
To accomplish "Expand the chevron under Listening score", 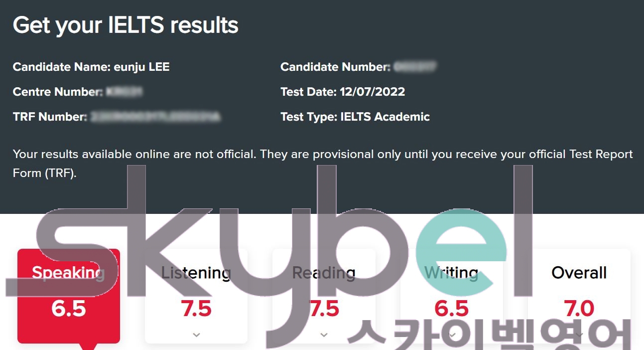I will pyautogui.click(x=196, y=335).
